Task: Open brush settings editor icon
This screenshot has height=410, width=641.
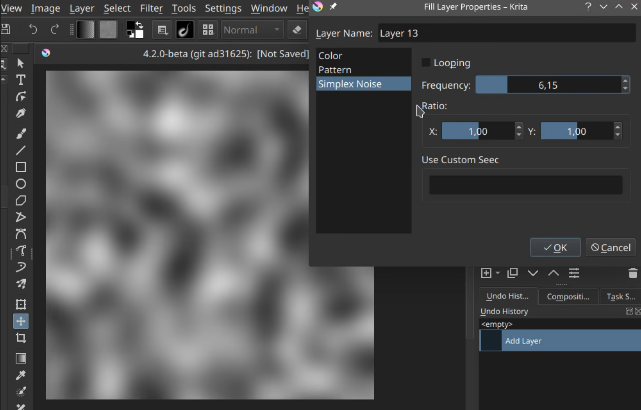Action: click(x=162, y=30)
